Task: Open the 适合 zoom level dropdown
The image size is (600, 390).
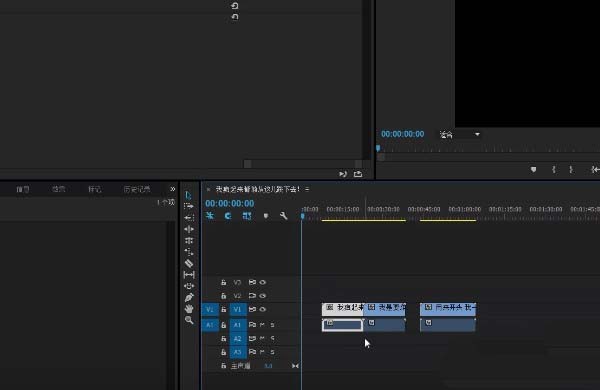Action: (x=459, y=134)
